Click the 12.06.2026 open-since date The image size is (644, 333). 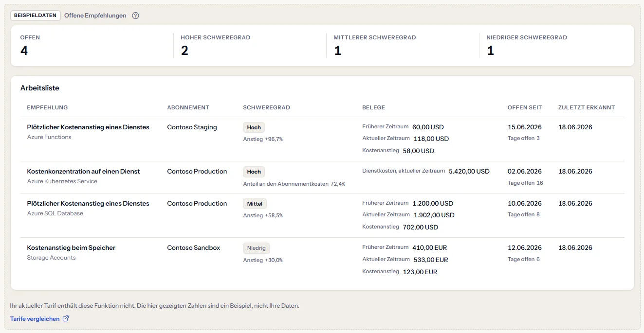[525, 248]
